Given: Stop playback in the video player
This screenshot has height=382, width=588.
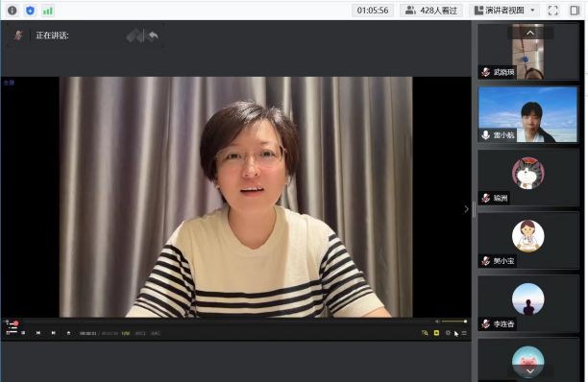Looking at the screenshot, I should (x=23, y=332).
